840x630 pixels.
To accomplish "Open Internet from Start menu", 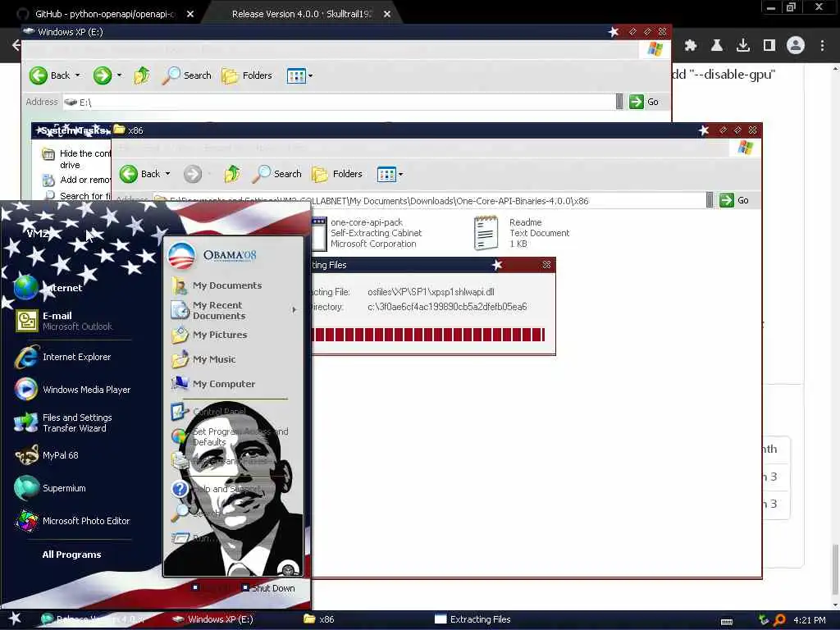I will 48,288.
